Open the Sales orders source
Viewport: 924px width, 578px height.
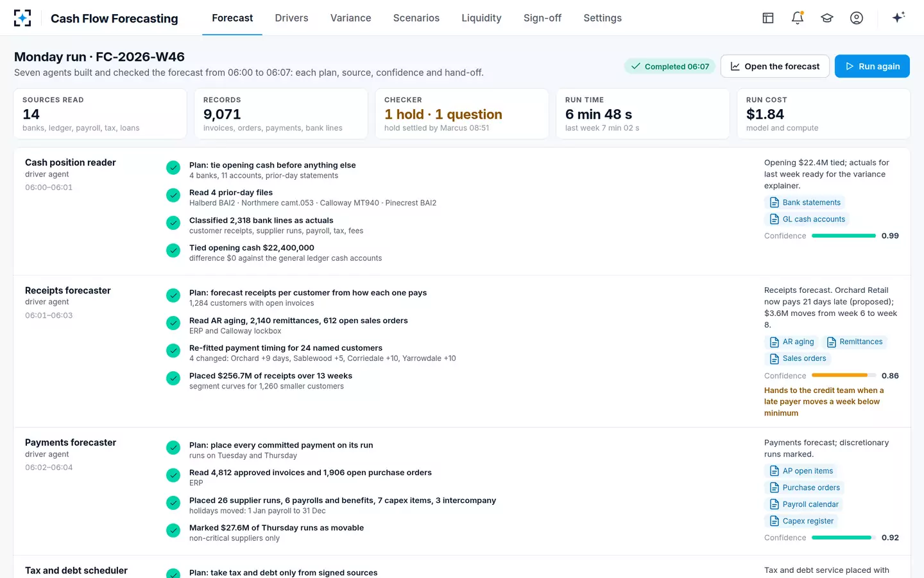coord(798,358)
